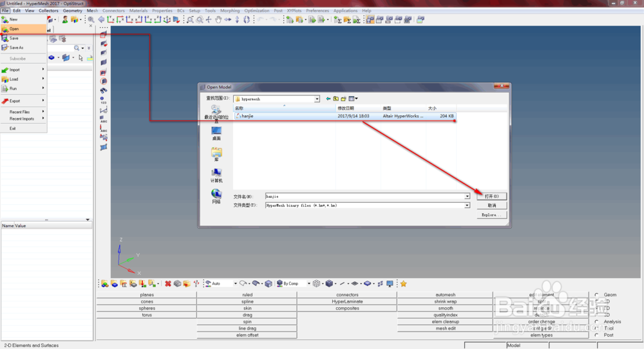
Task: Select the Post radio button
Action: point(597,335)
